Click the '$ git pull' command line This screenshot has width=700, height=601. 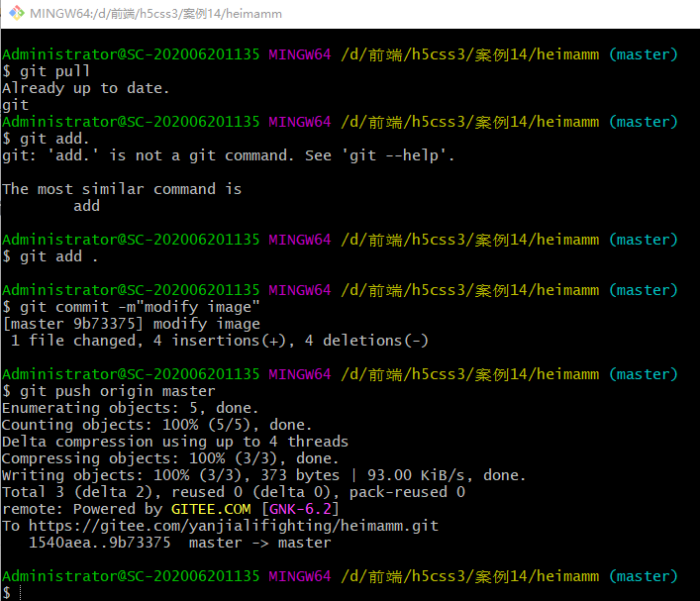(x=46, y=71)
